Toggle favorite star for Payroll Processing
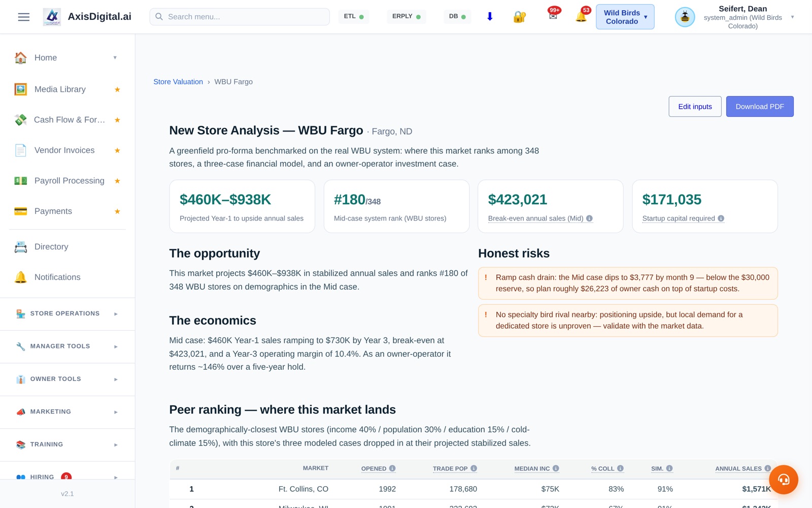 click(117, 181)
